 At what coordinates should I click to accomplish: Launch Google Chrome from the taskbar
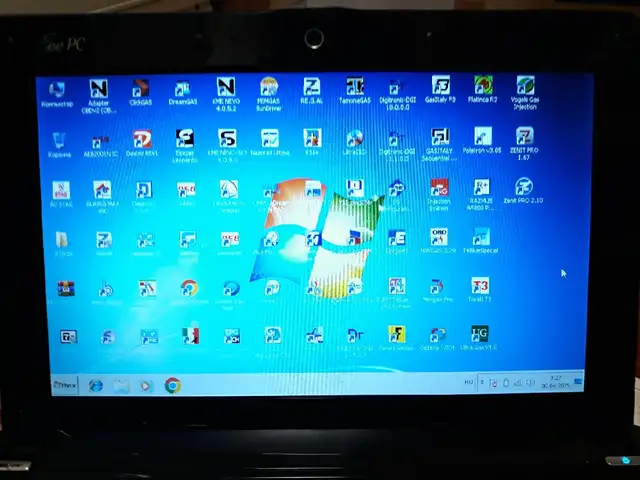(173, 385)
